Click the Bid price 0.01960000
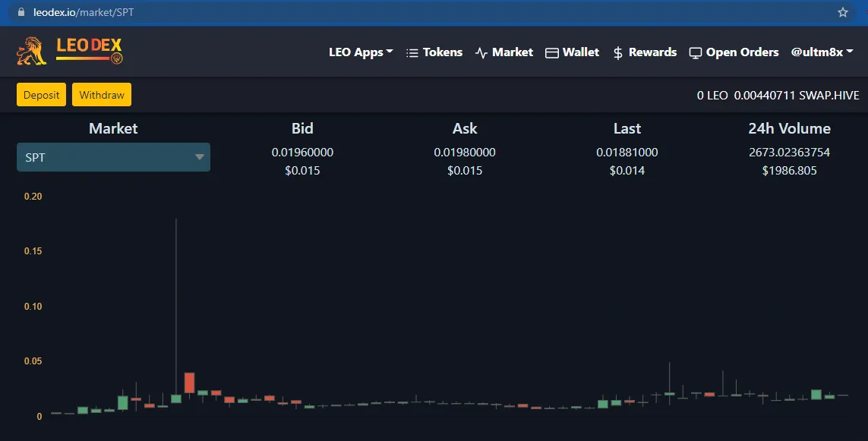This screenshot has height=441, width=868. click(x=302, y=152)
